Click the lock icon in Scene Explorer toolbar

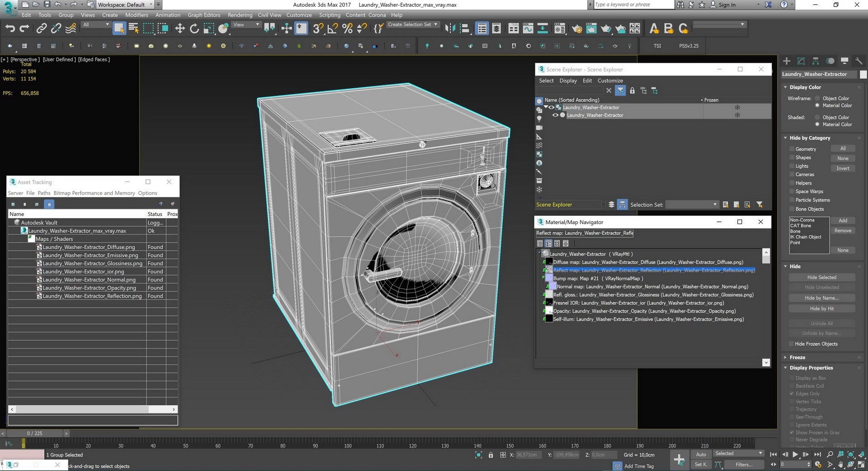pyautogui.click(x=632, y=90)
